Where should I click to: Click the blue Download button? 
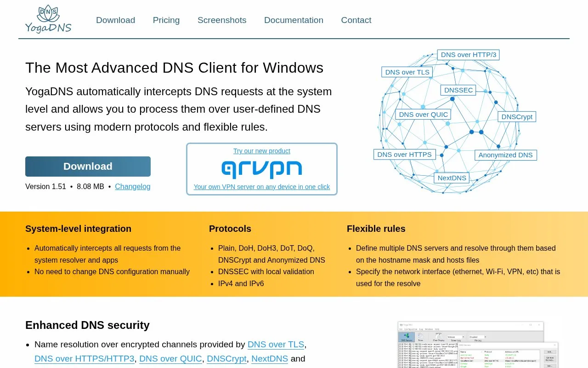(88, 167)
